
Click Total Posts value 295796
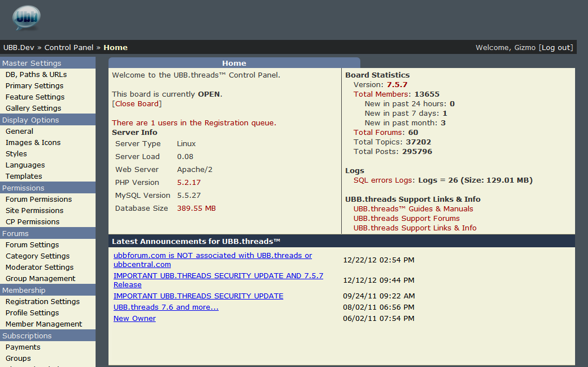(417, 151)
